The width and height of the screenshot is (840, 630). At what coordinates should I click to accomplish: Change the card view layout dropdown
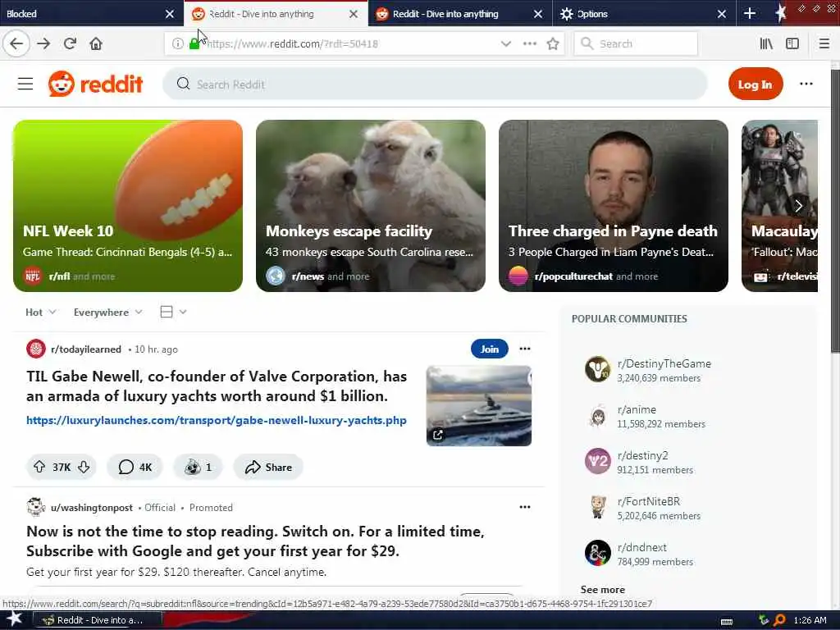click(x=173, y=312)
